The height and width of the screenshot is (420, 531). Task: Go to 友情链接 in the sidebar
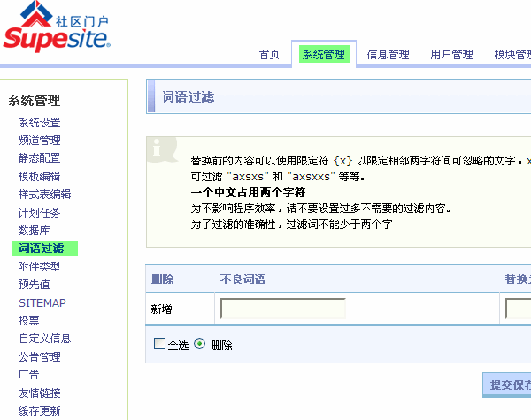coord(40,393)
